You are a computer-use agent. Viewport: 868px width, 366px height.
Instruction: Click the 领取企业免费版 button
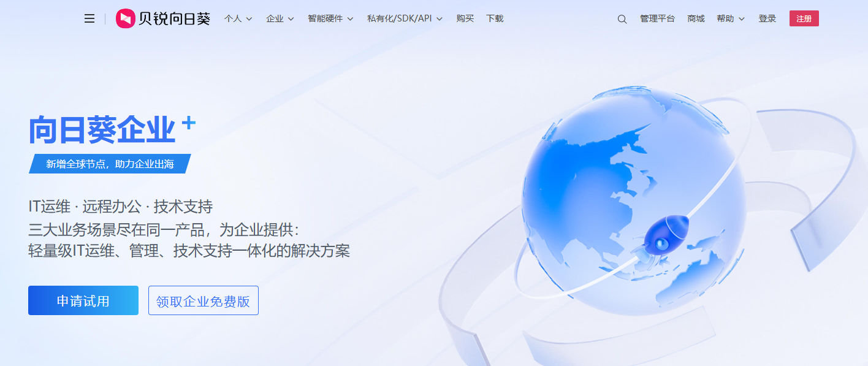(x=204, y=300)
